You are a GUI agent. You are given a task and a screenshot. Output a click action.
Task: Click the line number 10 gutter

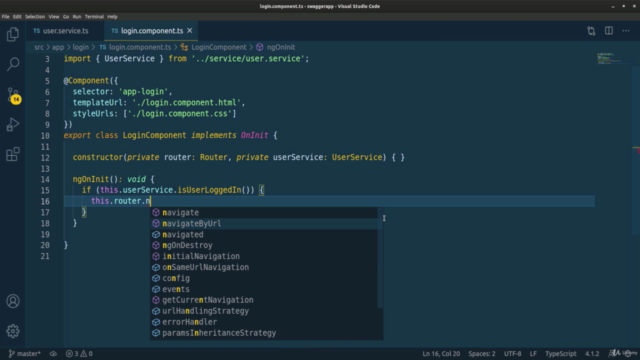click(45, 136)
